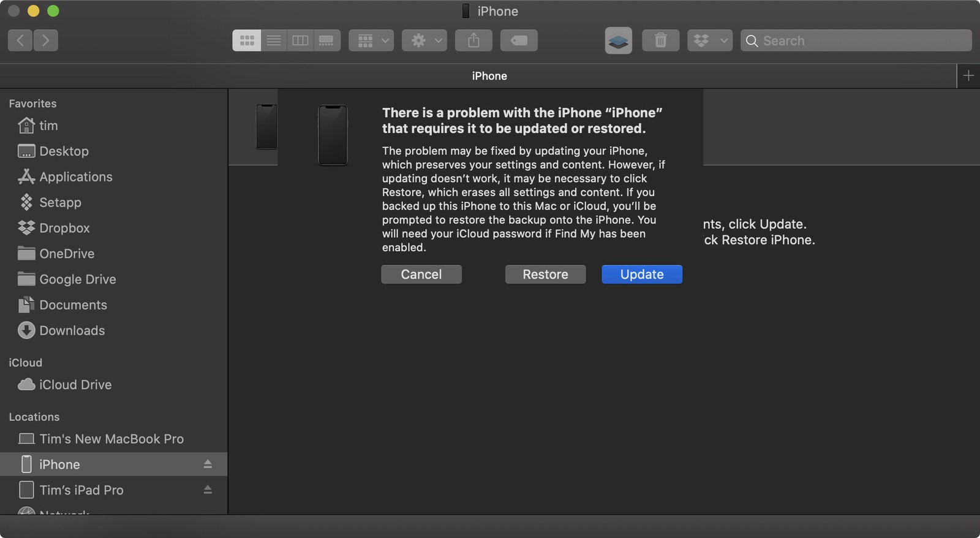Eject Tim's iPad Pro device
This screenshot has width=980, height=538.
tap(208, 490)
